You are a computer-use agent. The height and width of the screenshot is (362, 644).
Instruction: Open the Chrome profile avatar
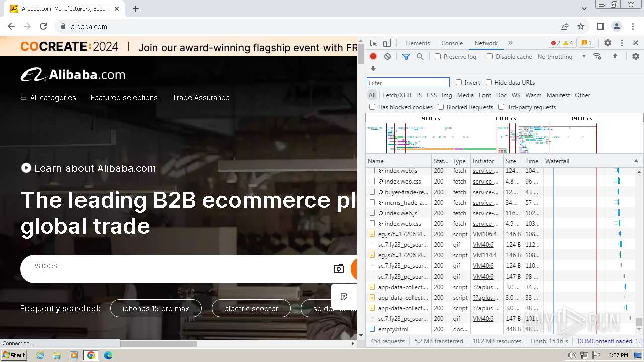(617, 27)
